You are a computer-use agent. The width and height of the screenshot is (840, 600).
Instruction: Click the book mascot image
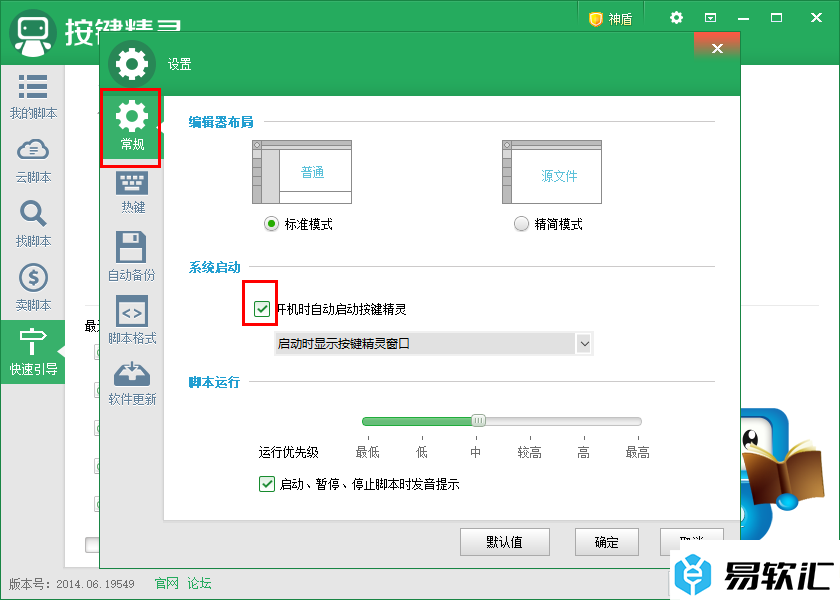784,476
